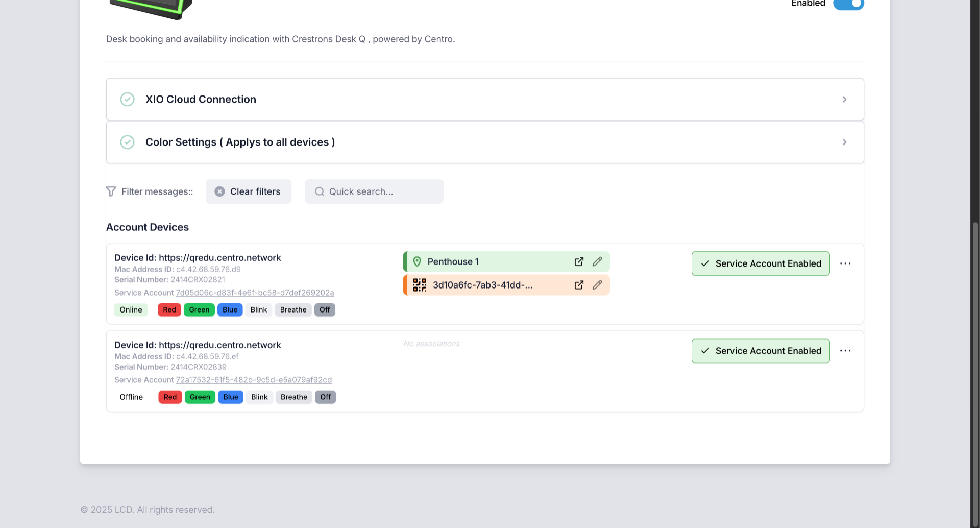Edit the 3d10a6fc QR code association
The image size is (980, 528).
[x=597, y=285]
